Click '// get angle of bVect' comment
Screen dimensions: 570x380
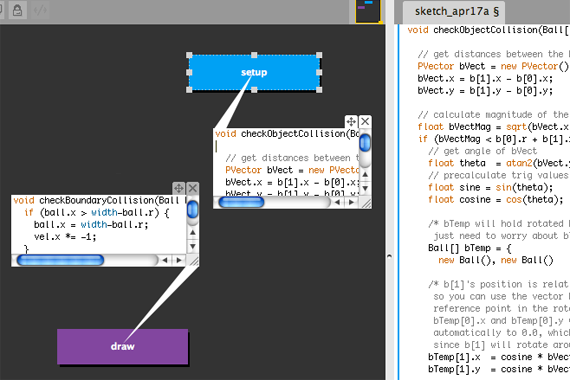(482, 151)
